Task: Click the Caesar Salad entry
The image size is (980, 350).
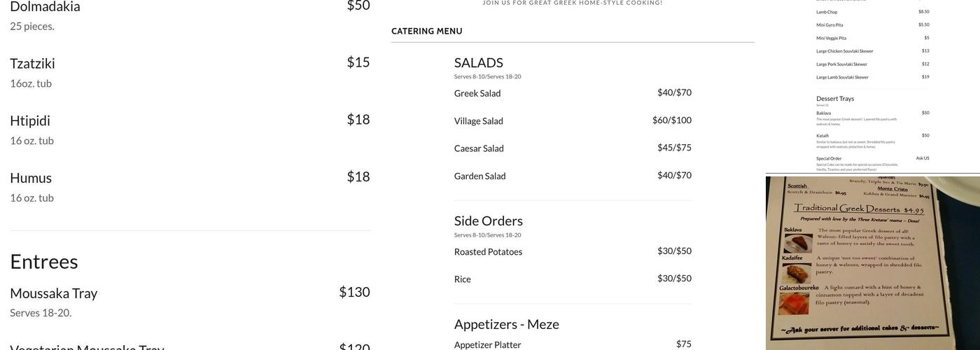Action: 479,148
